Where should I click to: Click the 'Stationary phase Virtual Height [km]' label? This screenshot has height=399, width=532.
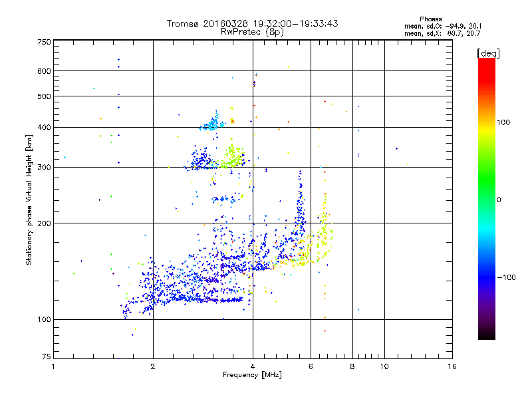pos(29,200)
